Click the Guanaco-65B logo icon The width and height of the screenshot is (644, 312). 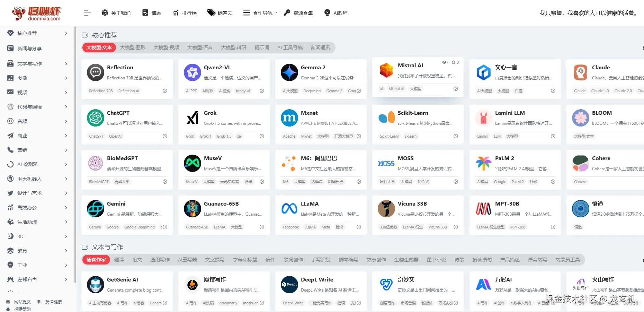[x=193, y=209]
